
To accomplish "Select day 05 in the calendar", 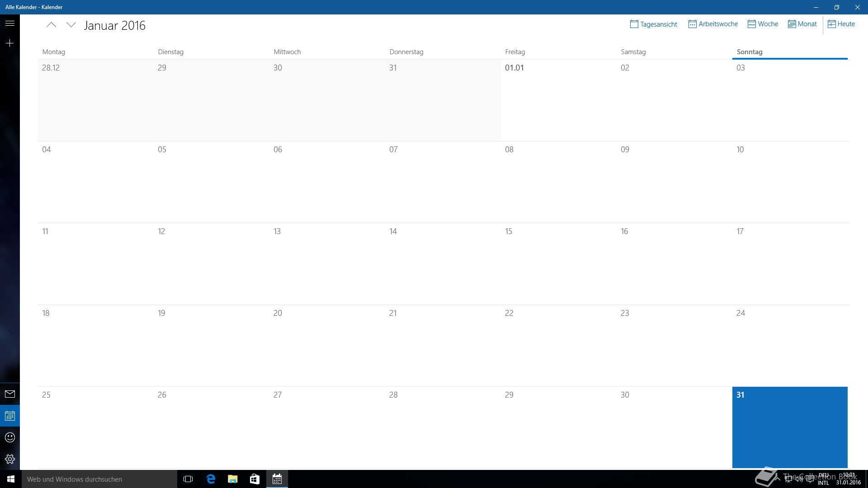I will tap(212, 182).
